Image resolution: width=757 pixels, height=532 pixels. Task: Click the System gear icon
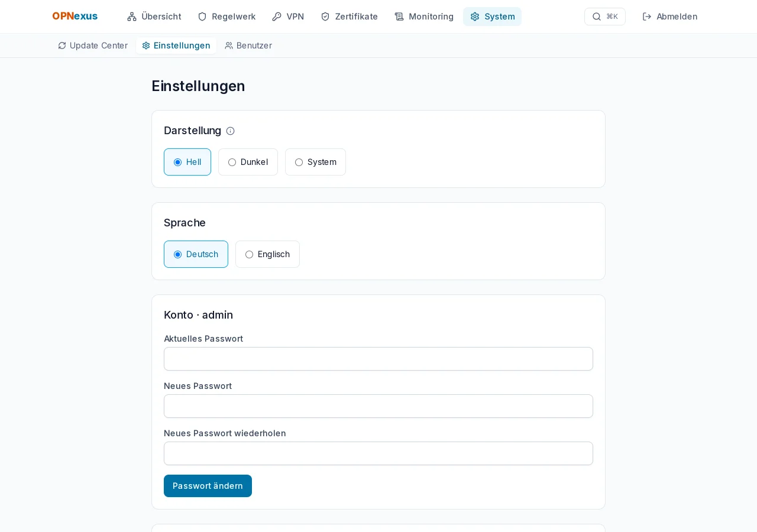coord(475,17)
